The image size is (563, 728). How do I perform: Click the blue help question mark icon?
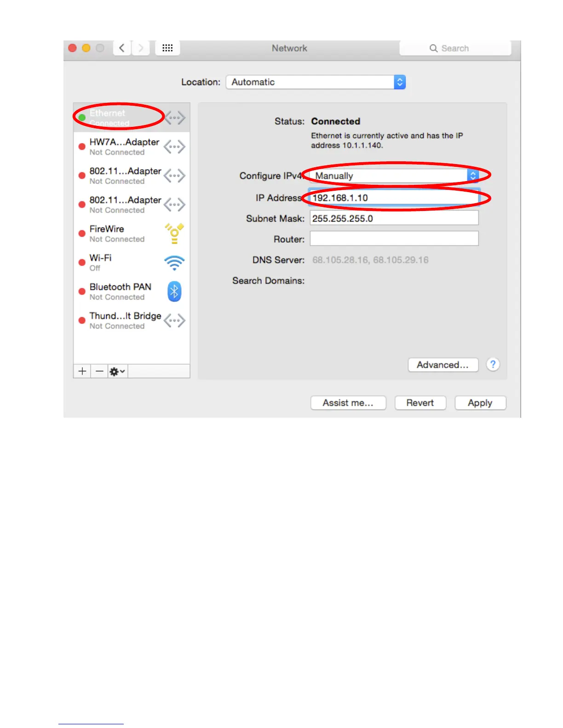pos(493,364)
